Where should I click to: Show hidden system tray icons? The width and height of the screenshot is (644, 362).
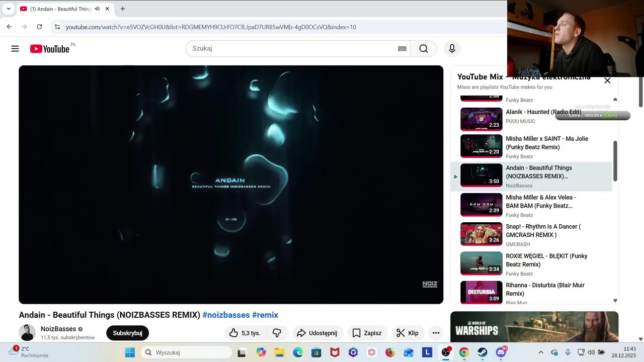pos(541,352)
